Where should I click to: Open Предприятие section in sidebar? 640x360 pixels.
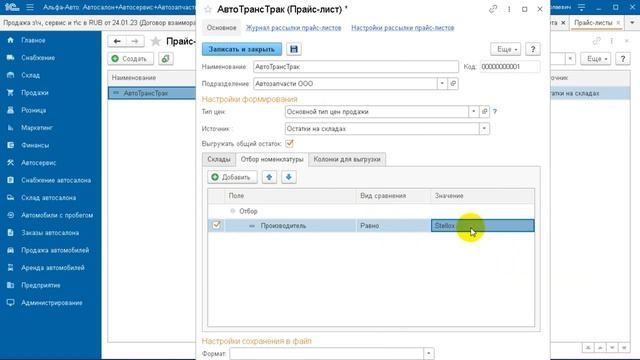(41, 285)
